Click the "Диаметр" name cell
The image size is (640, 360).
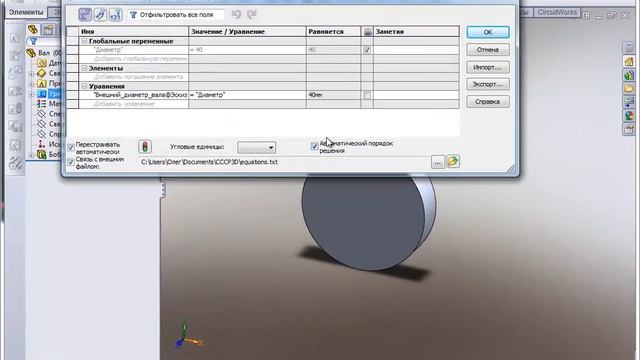point(133,50)
